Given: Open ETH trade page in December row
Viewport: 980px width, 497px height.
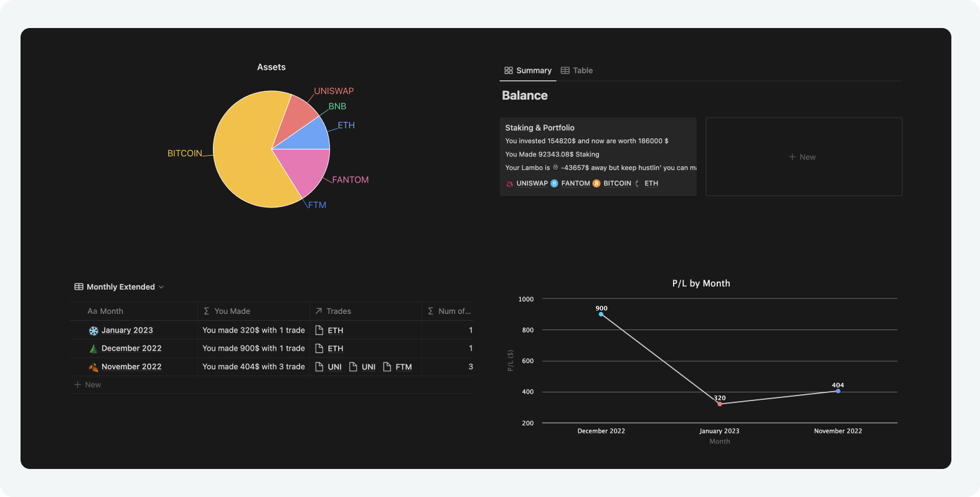Looking at the screenshot, I should point(330,348).
